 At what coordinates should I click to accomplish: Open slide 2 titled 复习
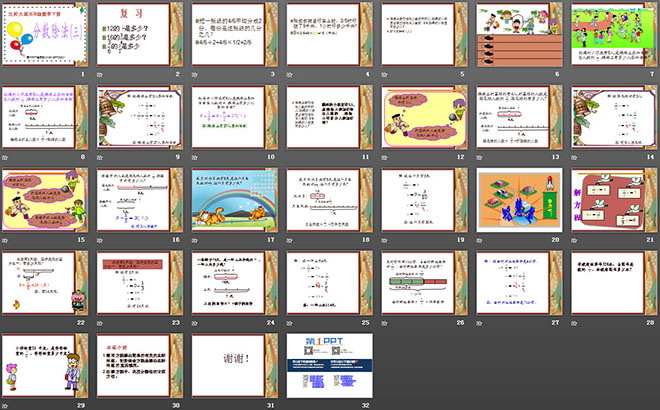pos(139,36)
